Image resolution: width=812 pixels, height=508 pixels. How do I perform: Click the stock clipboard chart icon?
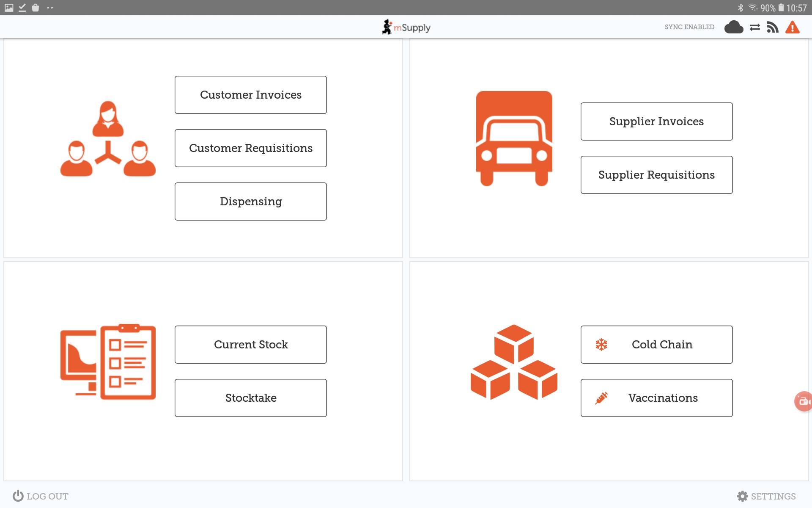(x=108, y=362)
